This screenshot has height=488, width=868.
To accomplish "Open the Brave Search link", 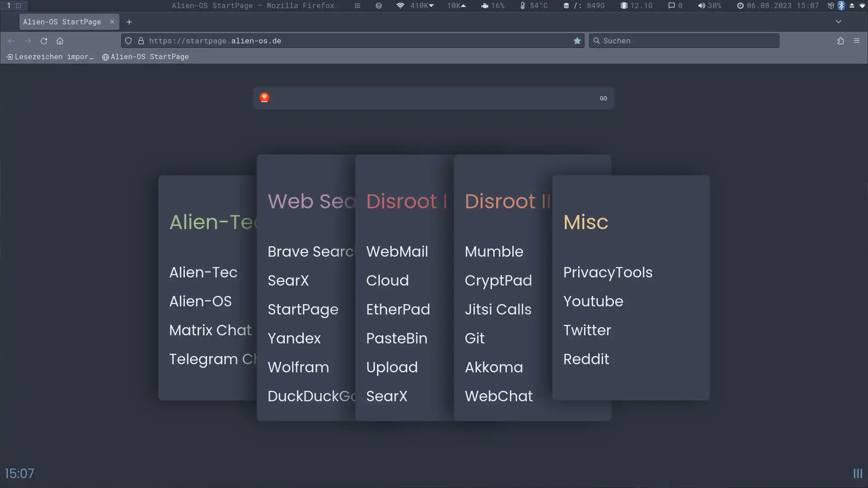I will (311, 252).
